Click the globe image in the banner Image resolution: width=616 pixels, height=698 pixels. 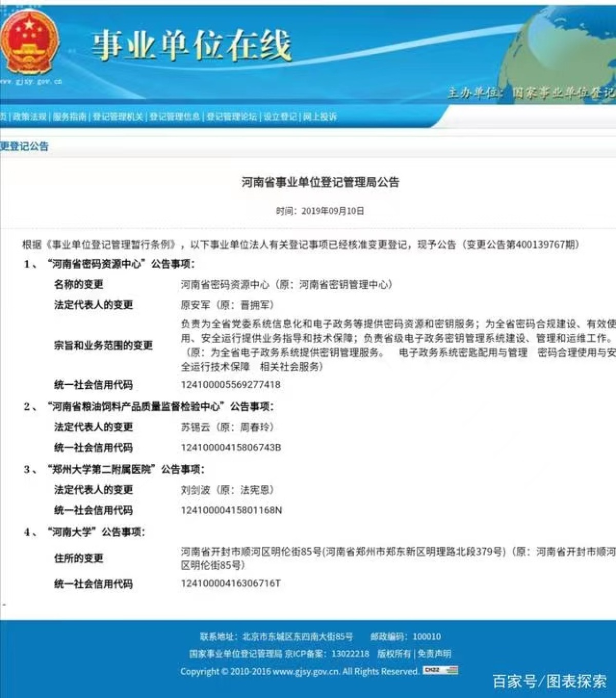click(x=559, y=54)
